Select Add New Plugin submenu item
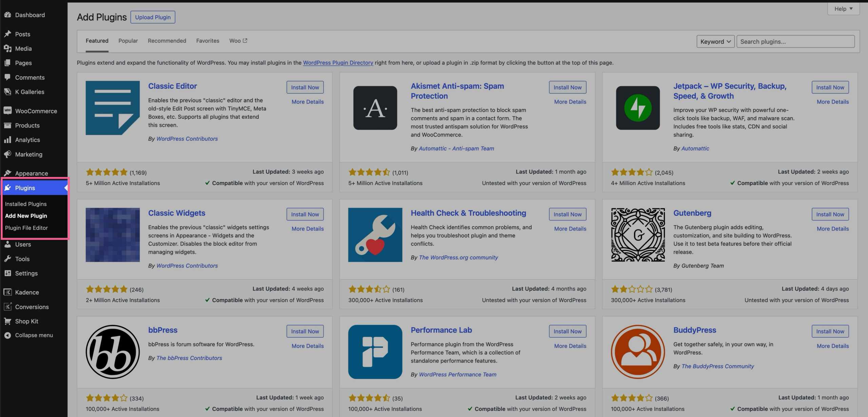This screenshot has width=868, height=417. [26, 216]
